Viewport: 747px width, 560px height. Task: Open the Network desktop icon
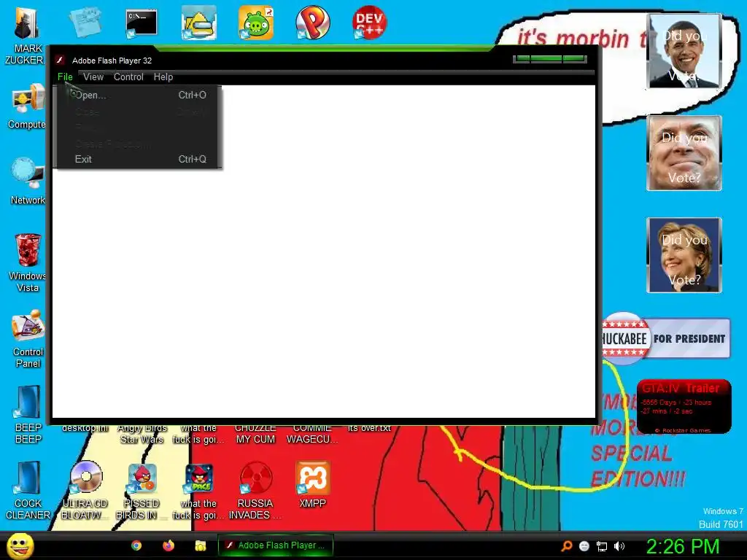point(28,181)
